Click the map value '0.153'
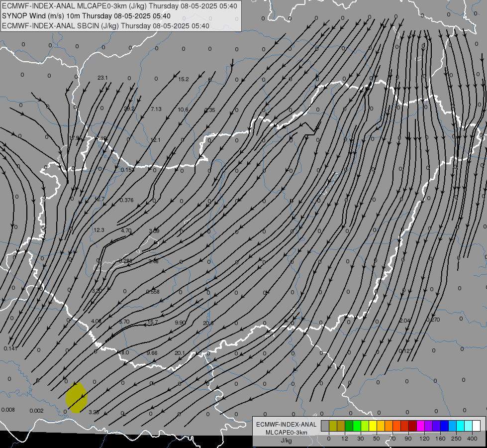Image resolution: width=487 pixels, height=448 pixels. tap(128, 170)
